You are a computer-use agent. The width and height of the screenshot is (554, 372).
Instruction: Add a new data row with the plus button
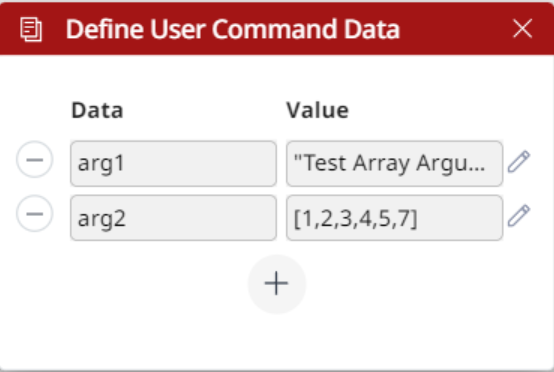click(x=277, y=284)
